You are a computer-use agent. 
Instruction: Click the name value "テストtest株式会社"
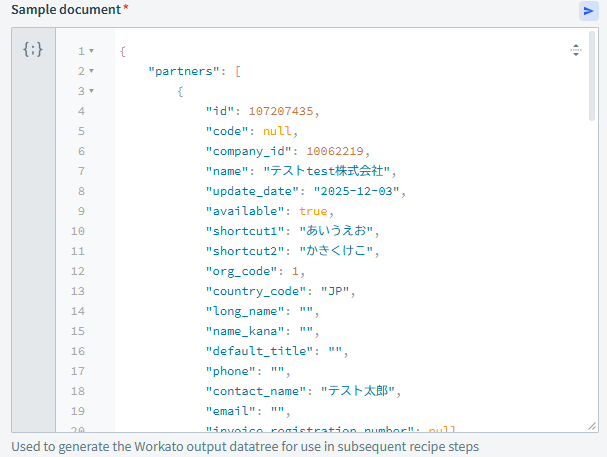click(327, 171)
